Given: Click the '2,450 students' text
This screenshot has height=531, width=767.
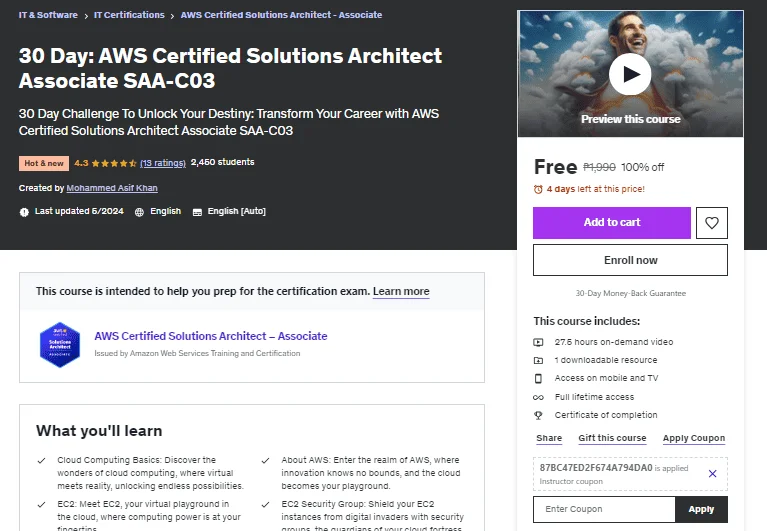Looking at the screenshot, I should [x=223, y=162].
